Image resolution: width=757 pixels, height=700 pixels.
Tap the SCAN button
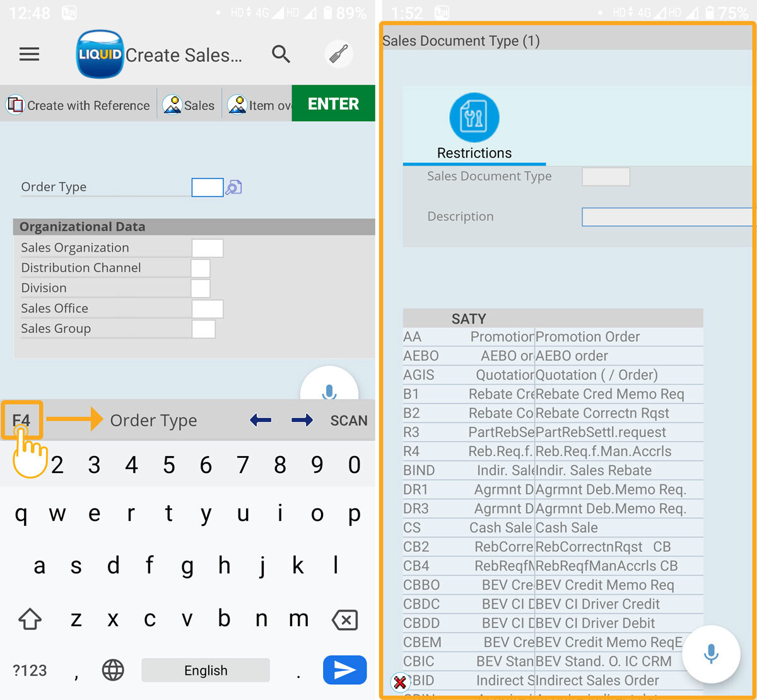click(348, 421)
